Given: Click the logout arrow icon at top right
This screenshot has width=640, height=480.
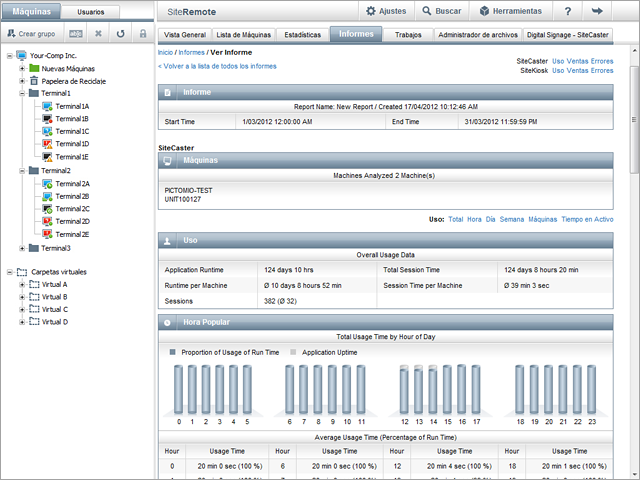Looking at the screenshot, I should click(598, 11).
